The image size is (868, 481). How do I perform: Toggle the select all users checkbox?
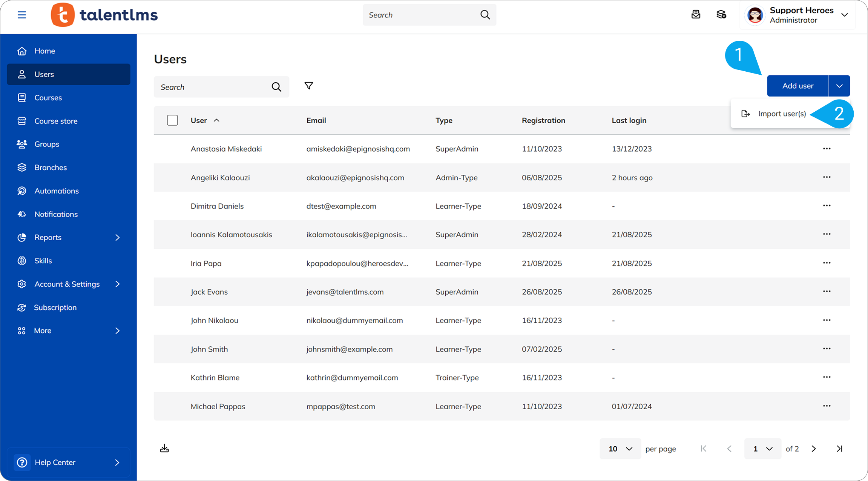pyautogui.click(x=172, y=120)
